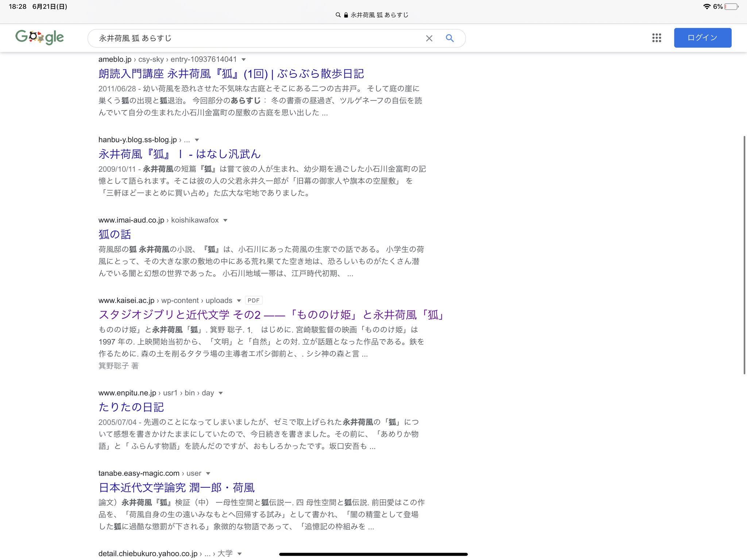Viewport: 747px width, 560px height.
Task: Click www.imai-aud.co.jp › koishikawafox URL
Action: (158, 220)
